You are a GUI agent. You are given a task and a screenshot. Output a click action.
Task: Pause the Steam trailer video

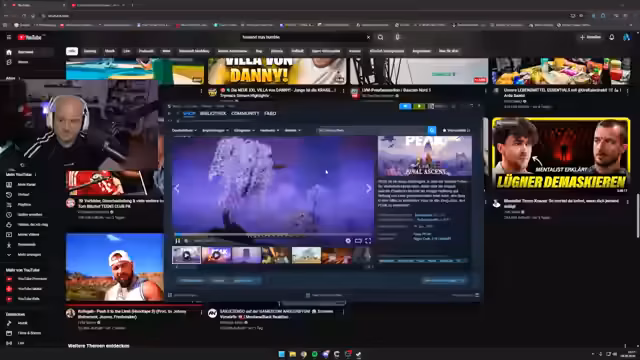click(178, 241)
